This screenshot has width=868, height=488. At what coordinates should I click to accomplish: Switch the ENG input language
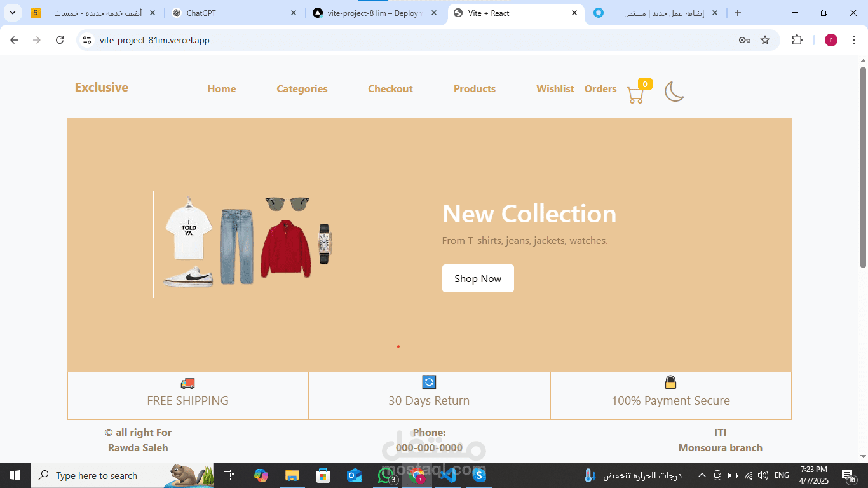tap(782, 475)
